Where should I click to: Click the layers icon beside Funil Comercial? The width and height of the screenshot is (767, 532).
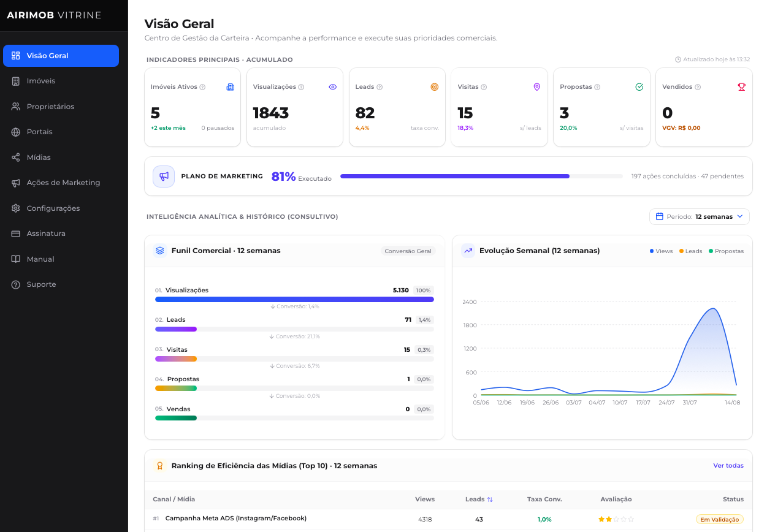click(x=160, y=251)
